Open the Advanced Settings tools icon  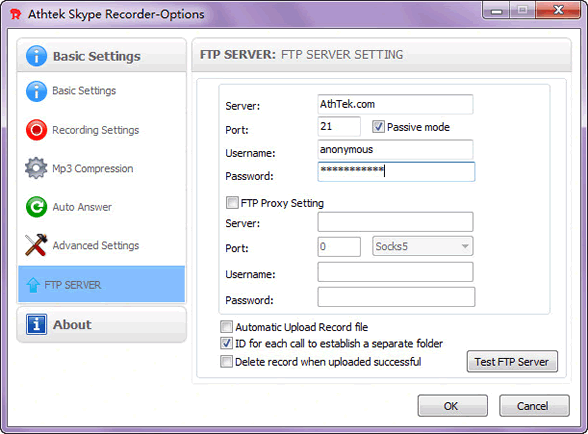(x=36, y=245)
